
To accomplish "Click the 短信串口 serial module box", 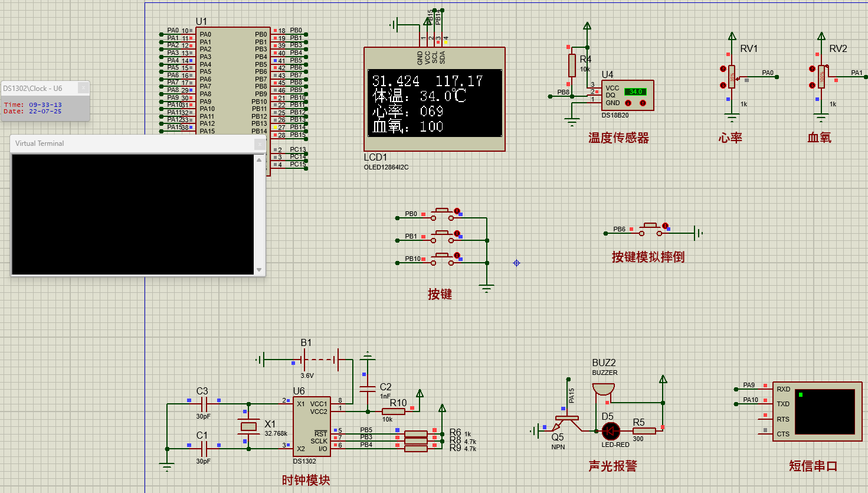I will (x=817, y=410).
